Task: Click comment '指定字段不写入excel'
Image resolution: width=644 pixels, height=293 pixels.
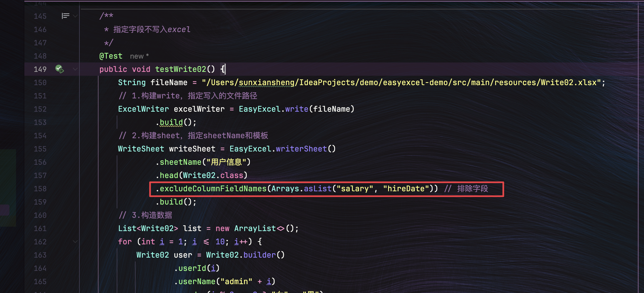Action: coord(152,29)
